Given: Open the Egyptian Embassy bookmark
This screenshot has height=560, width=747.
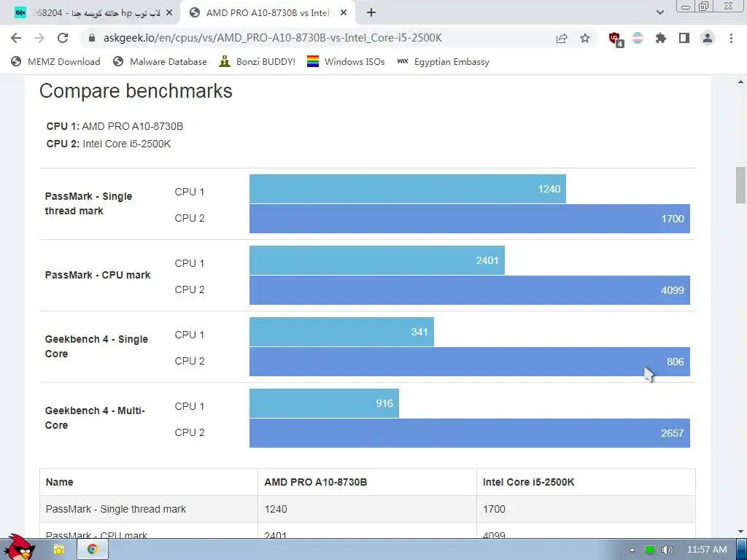Looking at the screenshot, I should pos(443,61).
